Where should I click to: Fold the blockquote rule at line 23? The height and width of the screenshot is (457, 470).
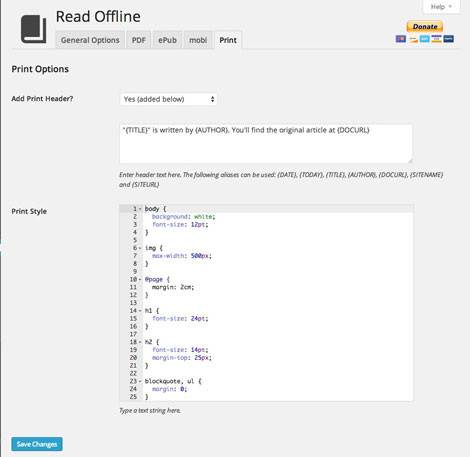tap(140, 381)
